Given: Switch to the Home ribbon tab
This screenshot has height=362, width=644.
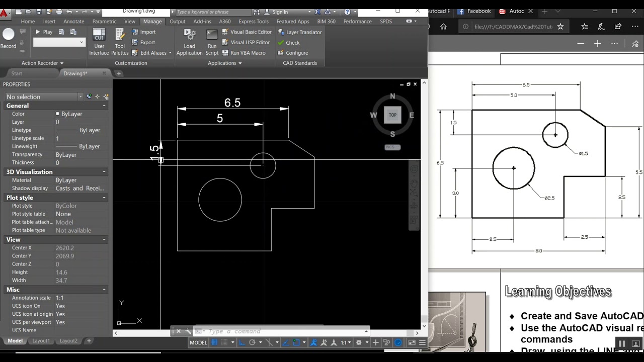Looking at the screenshot, I should pyautogui.click(x=28, y=21).
